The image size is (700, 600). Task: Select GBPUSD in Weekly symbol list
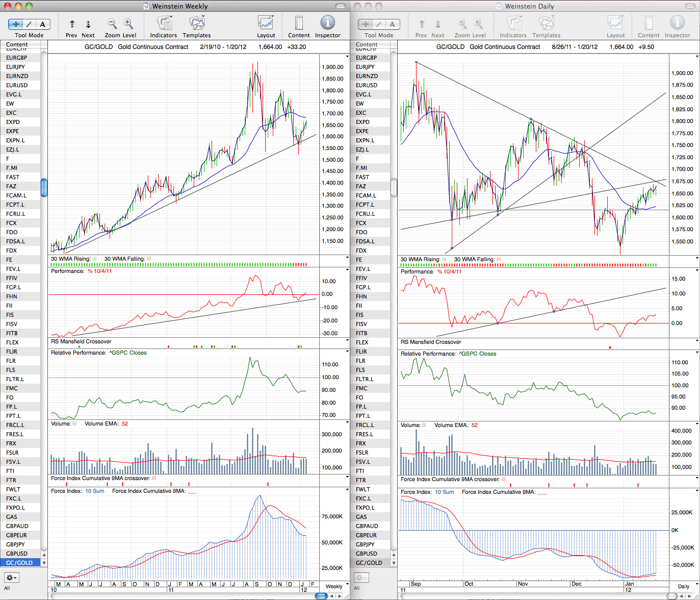tap(20, 554)
